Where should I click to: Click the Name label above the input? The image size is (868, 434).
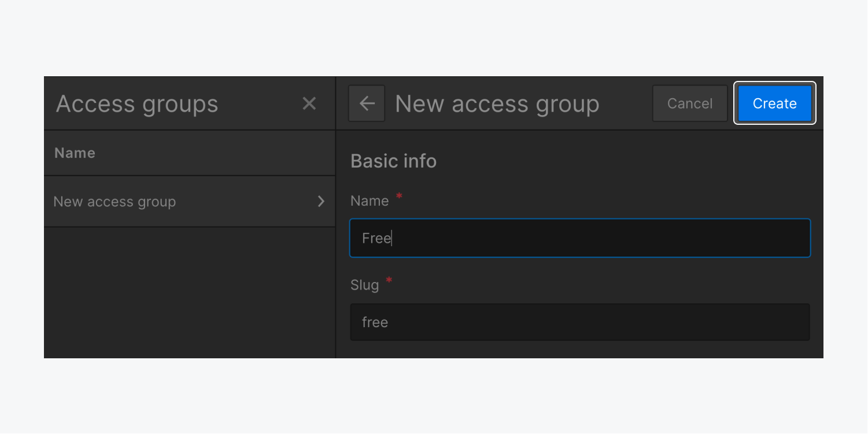370,201
